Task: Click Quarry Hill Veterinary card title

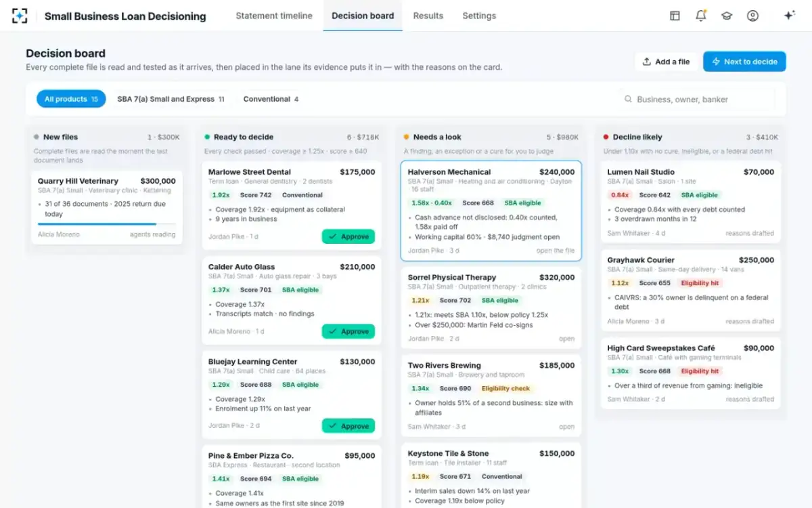Action: click(78, 181)
